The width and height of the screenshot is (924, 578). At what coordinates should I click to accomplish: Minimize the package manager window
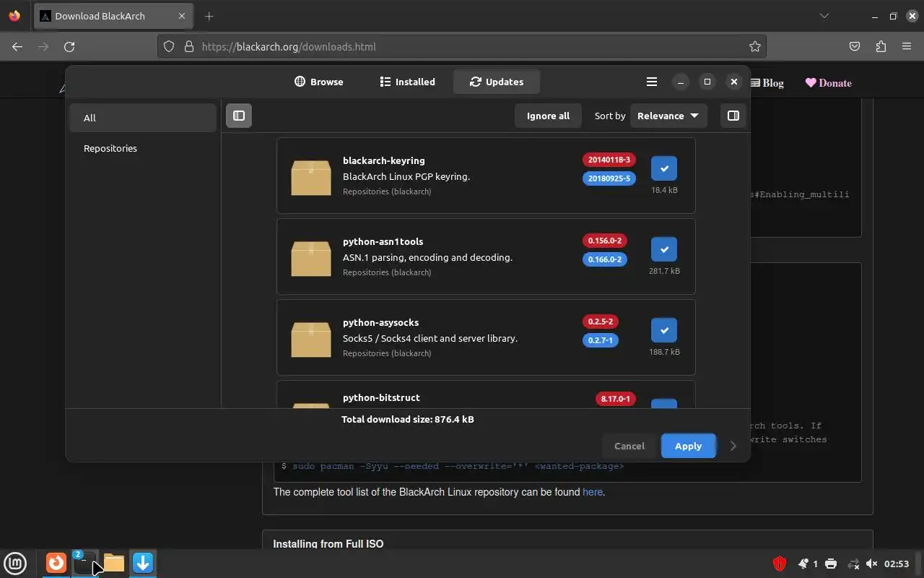pyautogui.click(x=681, y=82)
